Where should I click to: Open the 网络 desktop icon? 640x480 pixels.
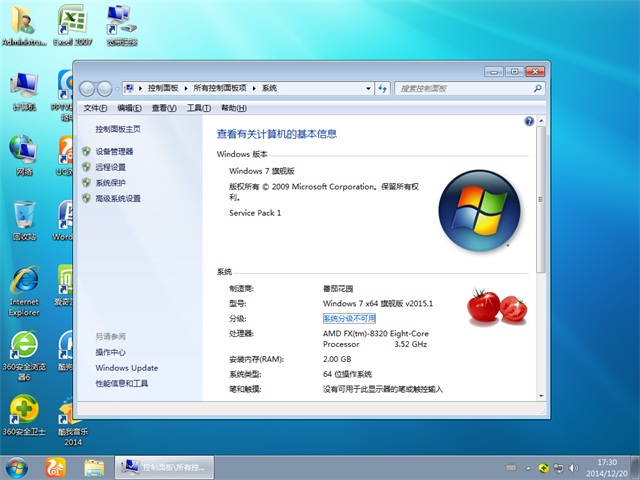[x=24, y=156]
